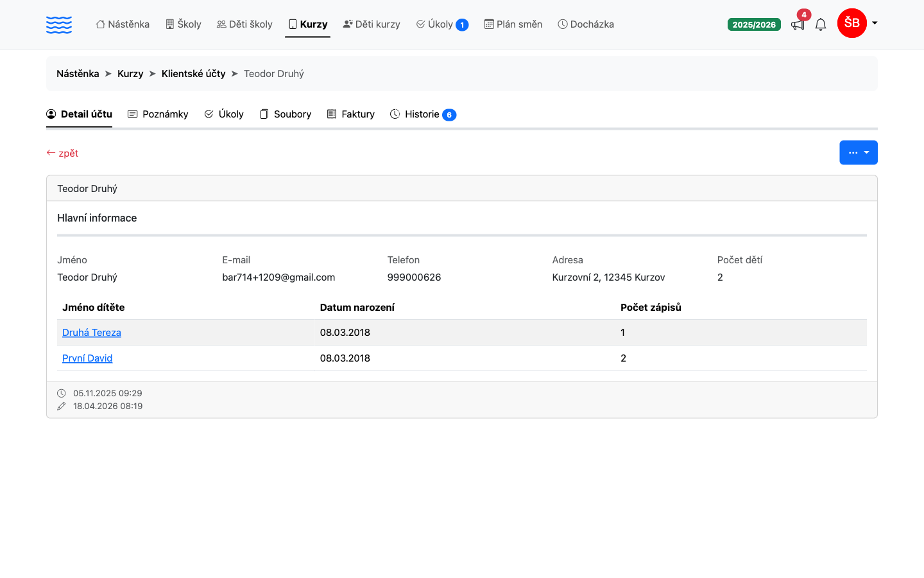
Task: Open child link Druhá Tereza
Action: (92, 333)
